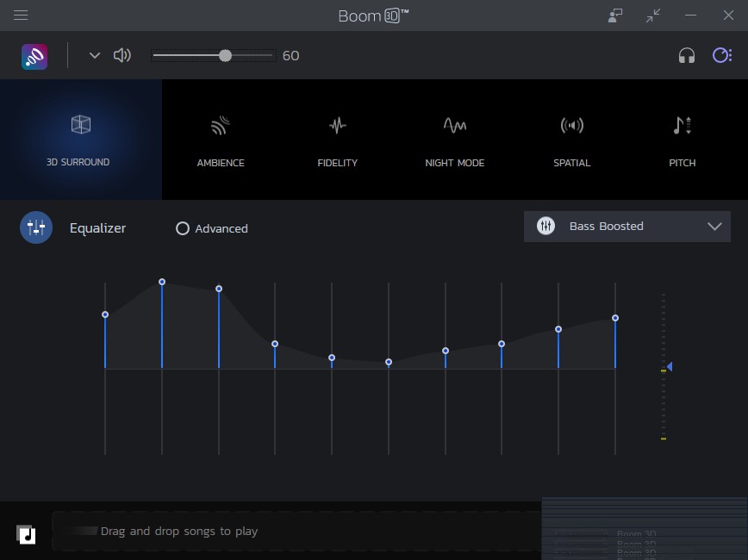Click the tenth, last equalizer band handle
Image resolution: width=748 pixels, height=560 pixels.
coord(615,318)
